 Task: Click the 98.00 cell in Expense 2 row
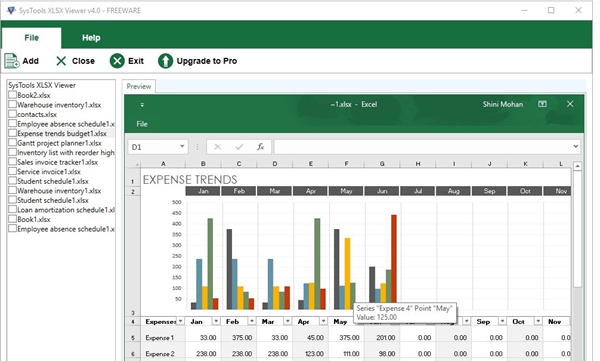pyautogui.click(x=387, y=354)
